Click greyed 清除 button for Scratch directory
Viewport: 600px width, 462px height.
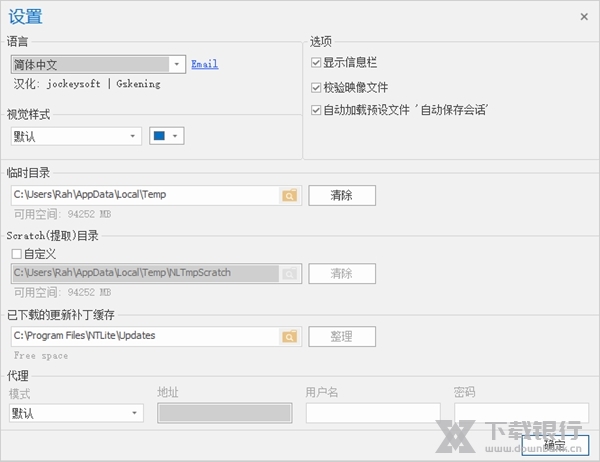342,273
